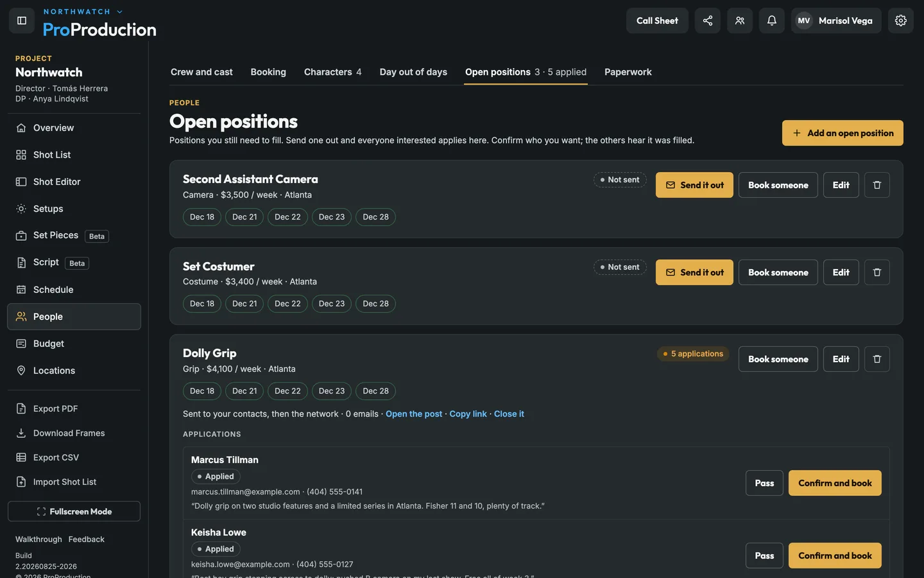Open Schedule from sidebar
The image size is (924, 578).
pyautogui.click(x=74, y=290)
